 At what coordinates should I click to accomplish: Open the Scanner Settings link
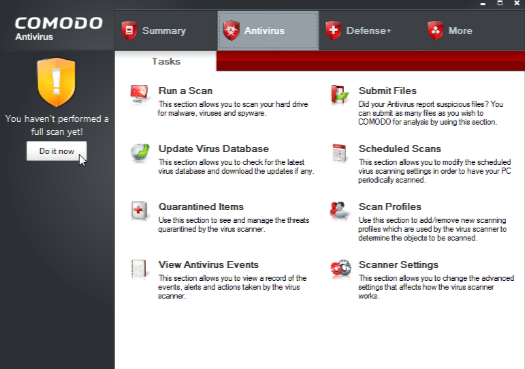point(398,265)
